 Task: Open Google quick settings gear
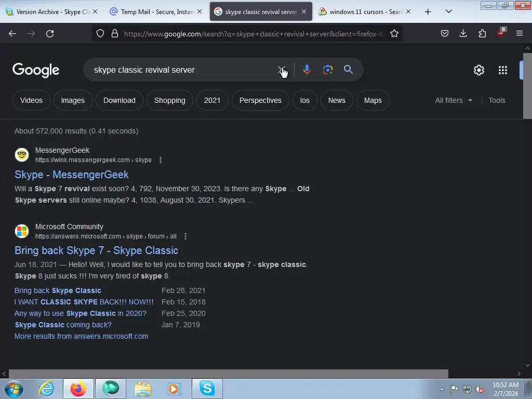478,70
